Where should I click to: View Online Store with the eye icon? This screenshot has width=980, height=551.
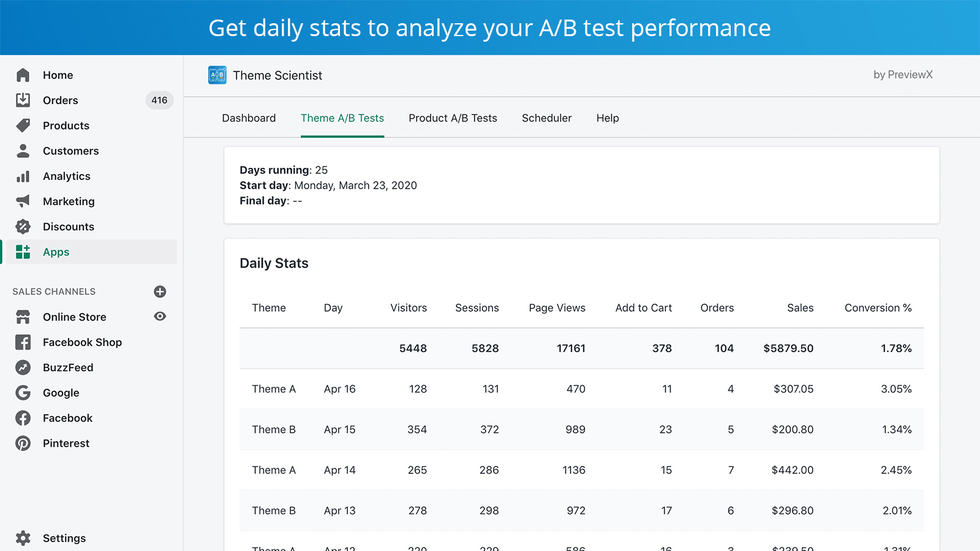160,317
